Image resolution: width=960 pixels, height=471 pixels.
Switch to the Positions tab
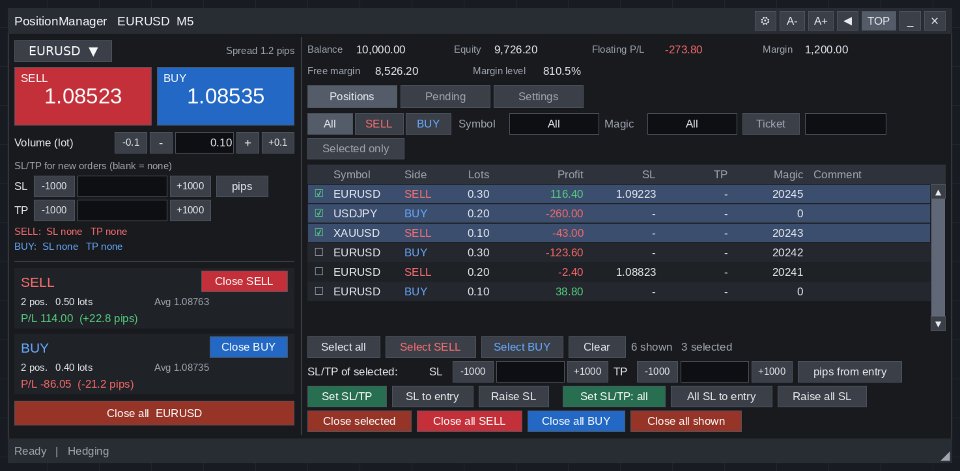[351, 96]
